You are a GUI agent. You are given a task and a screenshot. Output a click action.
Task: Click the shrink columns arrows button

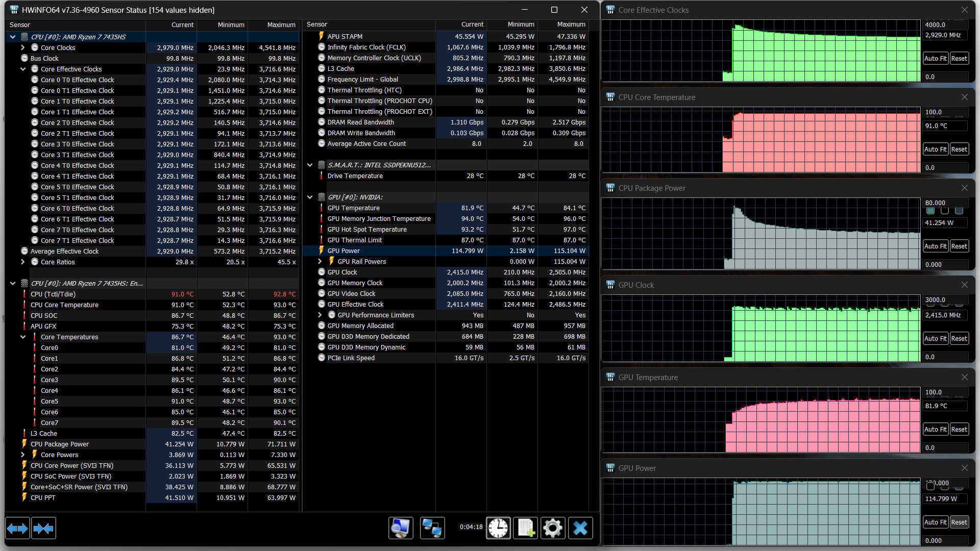click(43, 529)
